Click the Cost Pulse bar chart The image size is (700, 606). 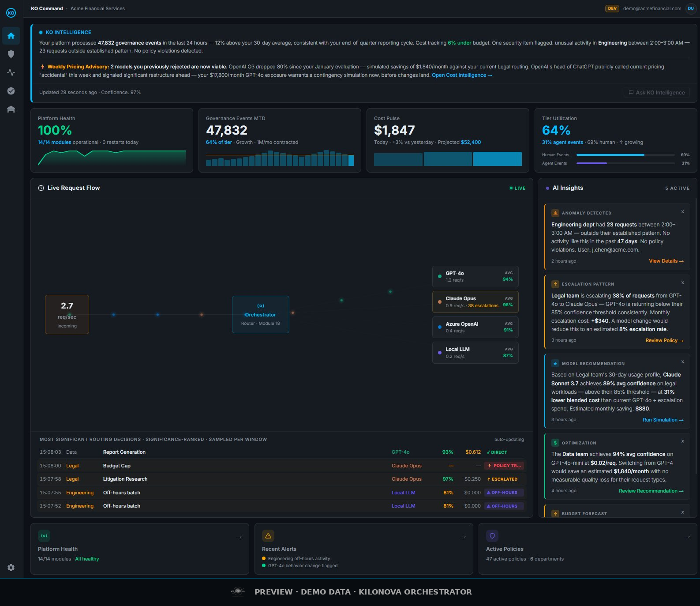448,159
